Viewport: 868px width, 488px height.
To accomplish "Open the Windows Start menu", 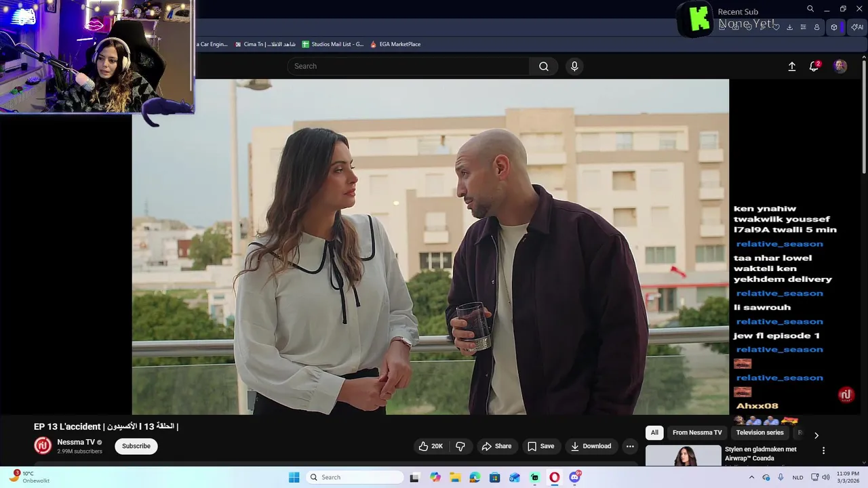I will coord(294,477).
